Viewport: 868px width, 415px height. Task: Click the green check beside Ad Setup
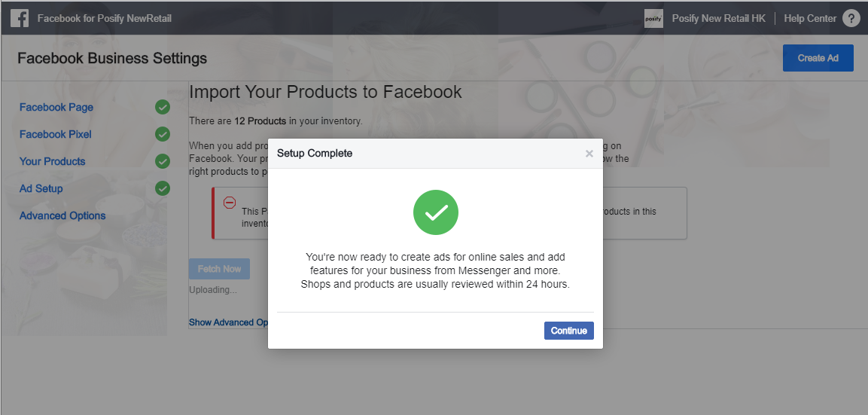[162, 188]
